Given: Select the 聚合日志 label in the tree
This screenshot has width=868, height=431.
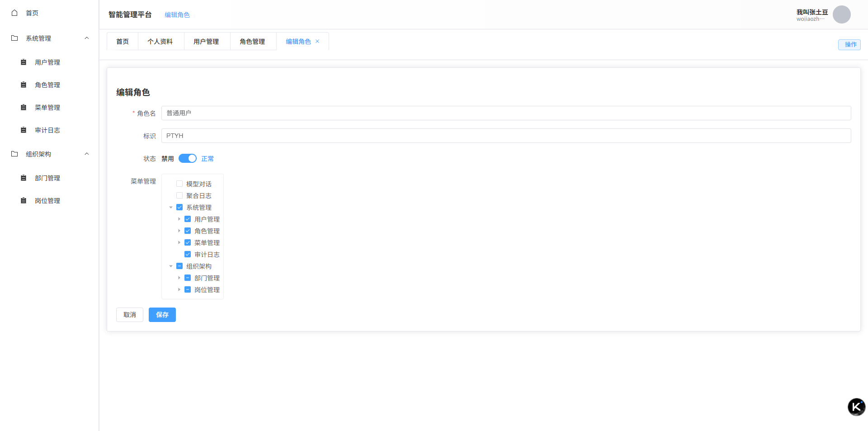Looking at the screenshot, I should coord(199,195).
